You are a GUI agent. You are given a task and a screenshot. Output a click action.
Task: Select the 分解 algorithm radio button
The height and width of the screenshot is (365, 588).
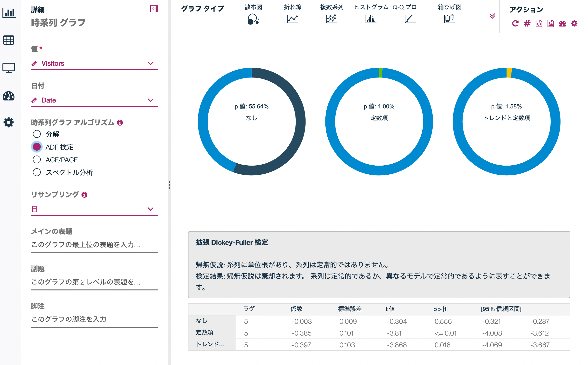37,134
